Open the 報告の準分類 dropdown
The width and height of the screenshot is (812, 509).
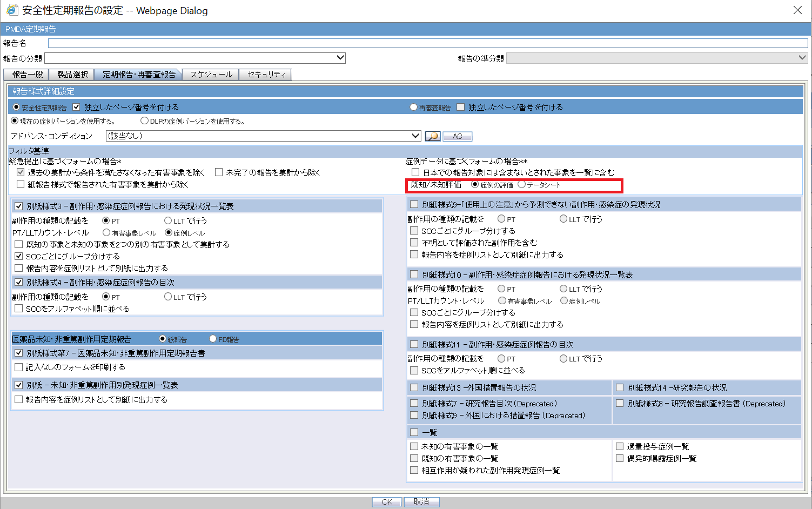[657, 58]
